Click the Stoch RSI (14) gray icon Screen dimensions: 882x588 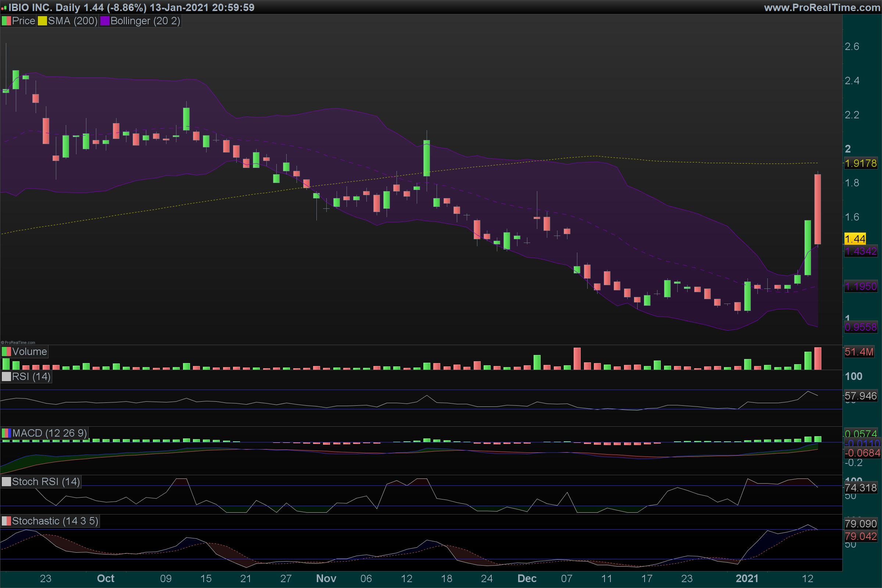click(x=6, y=482)
